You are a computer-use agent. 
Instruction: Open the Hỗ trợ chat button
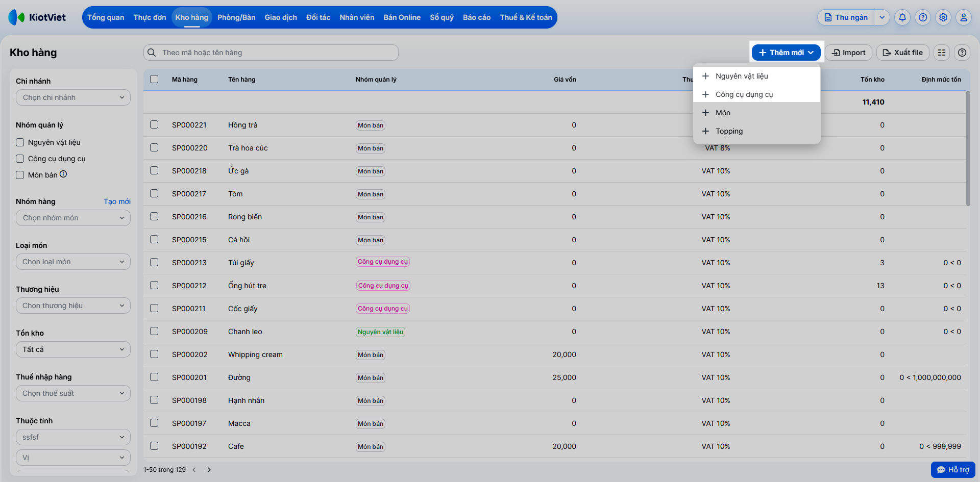(x=953, y=470)
